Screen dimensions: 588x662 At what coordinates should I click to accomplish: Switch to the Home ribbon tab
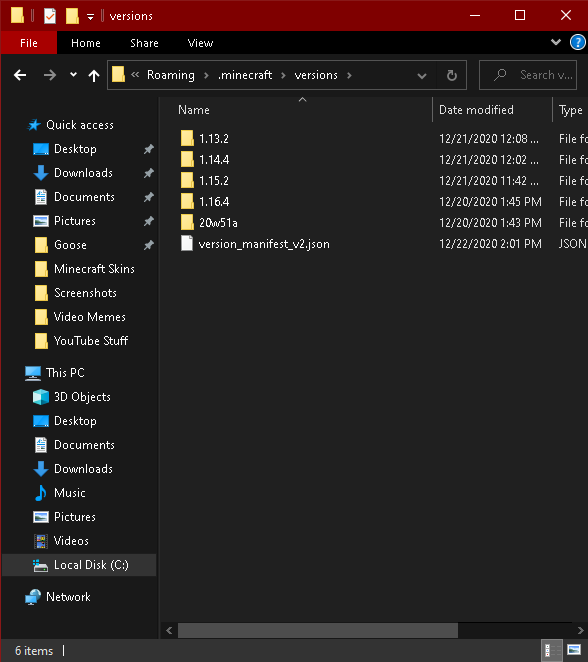click(x=86, y=43)
